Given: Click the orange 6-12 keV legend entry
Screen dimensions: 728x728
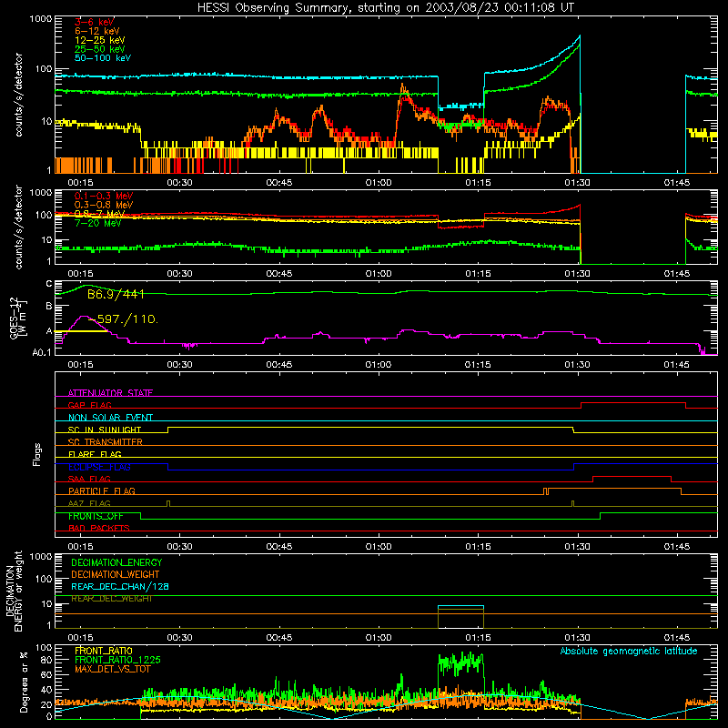Looking at the screenshot, I should (97, 31).
